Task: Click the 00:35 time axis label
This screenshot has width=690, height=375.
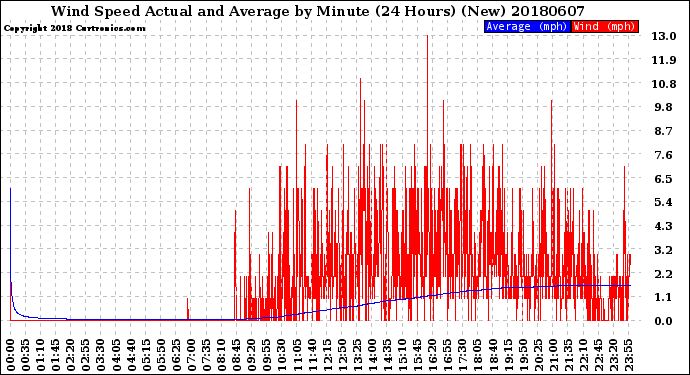Action: (x=26, y=355)
